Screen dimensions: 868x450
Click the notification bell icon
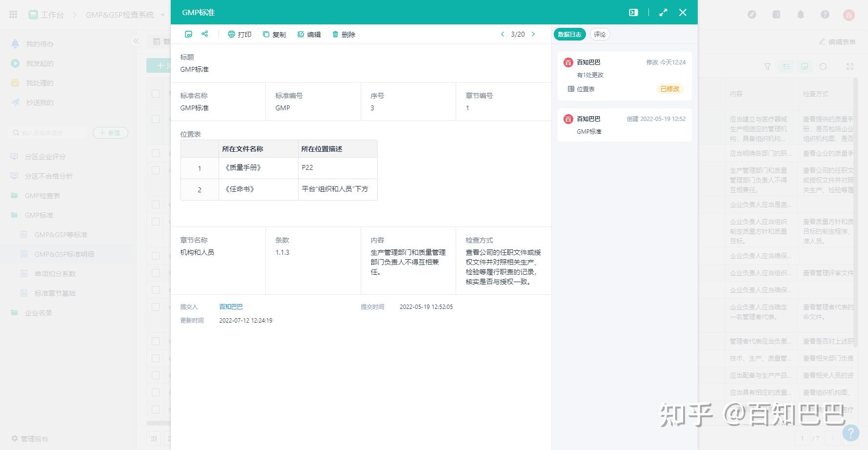pos(801,15)
